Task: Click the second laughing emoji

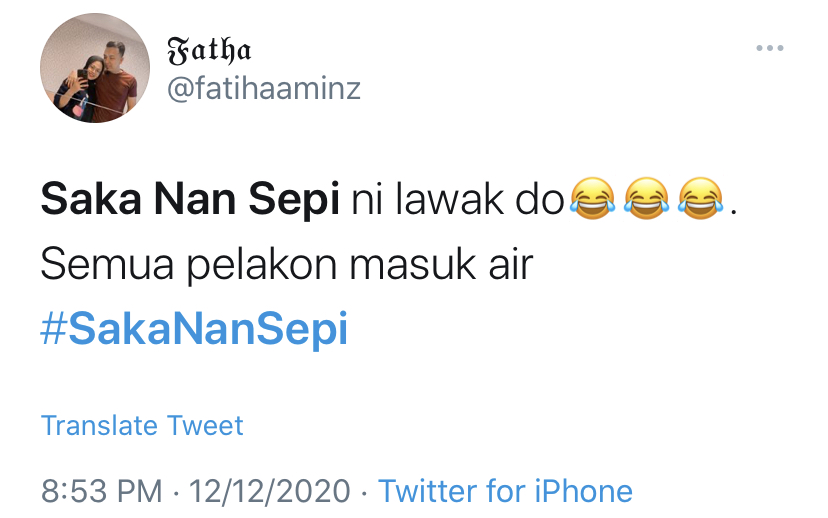Action: (x=646, y=198)
